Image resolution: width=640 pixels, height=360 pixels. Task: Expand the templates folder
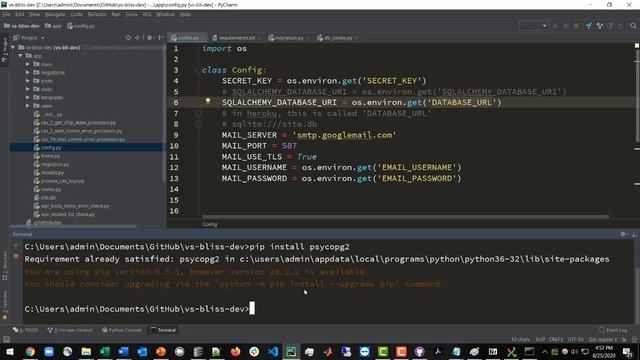(x=28, y=98)
